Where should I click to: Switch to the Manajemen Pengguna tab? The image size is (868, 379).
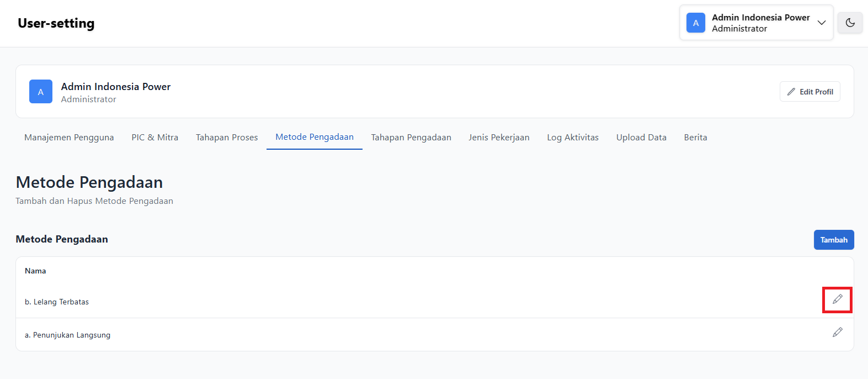(69, 138)
